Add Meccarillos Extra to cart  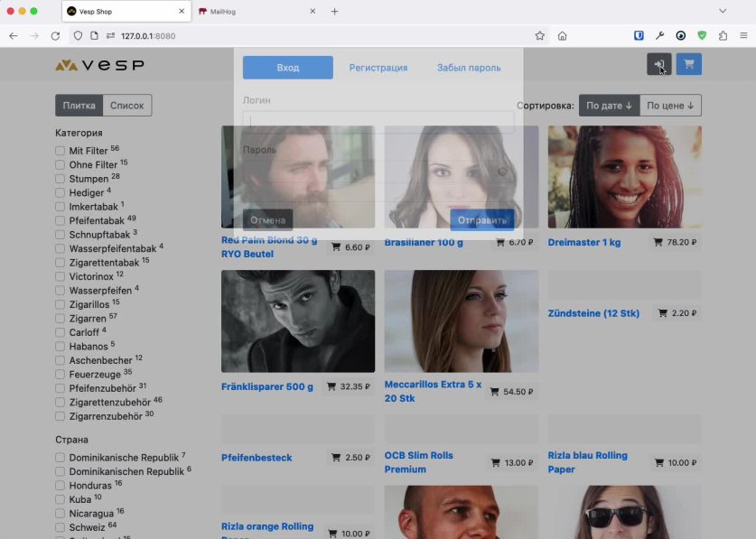tap(511, 392)
